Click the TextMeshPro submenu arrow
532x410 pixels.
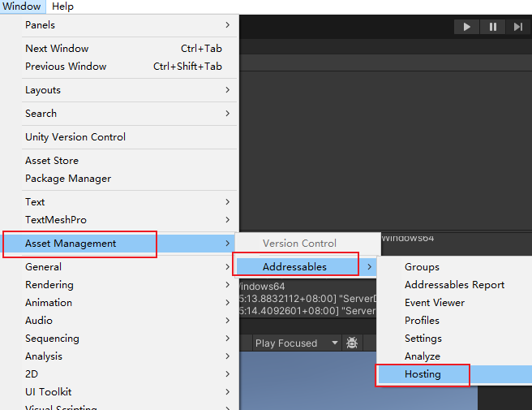(x=228, y=220)
